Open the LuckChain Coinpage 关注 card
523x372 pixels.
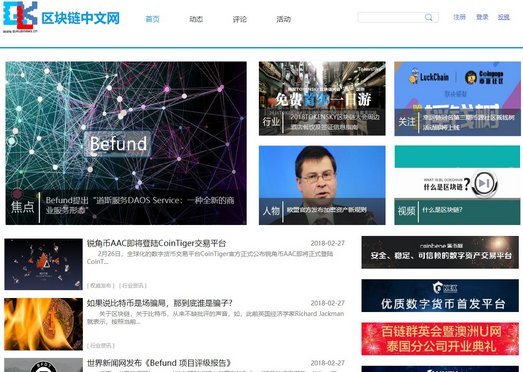pos(457,98)
